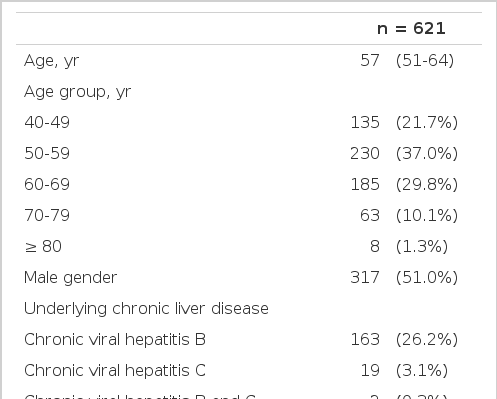Click the value 135 in the table
Image resolution: width=497 pixels, height=399 pixels.
pos(365,122)
